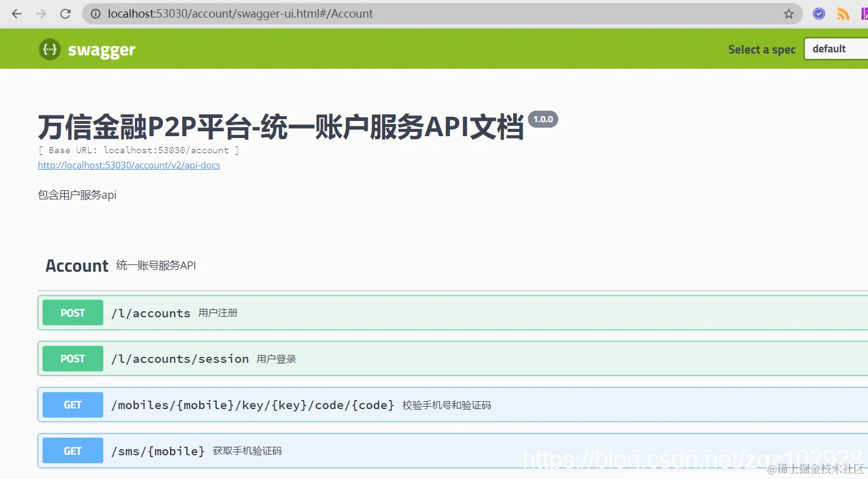Open the purple extension icon in the toolbar
This screenshot has width=868, height=479.
(864, 13)
